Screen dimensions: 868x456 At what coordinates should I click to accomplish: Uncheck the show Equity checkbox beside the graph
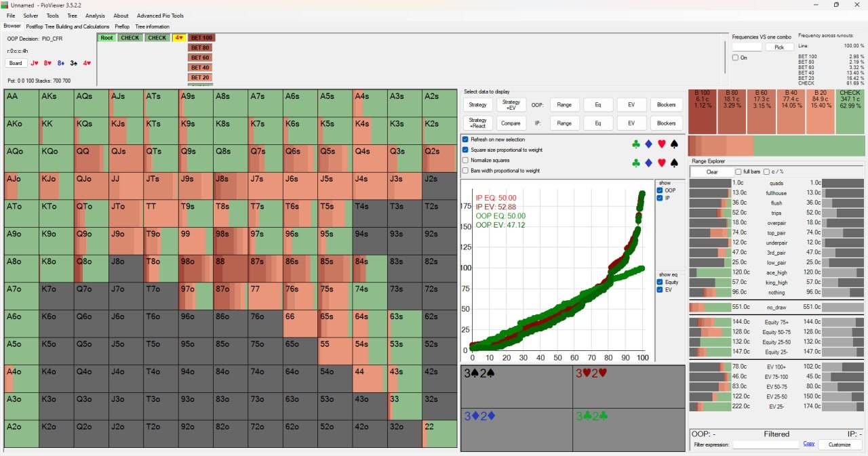click(x=660, y=283)
